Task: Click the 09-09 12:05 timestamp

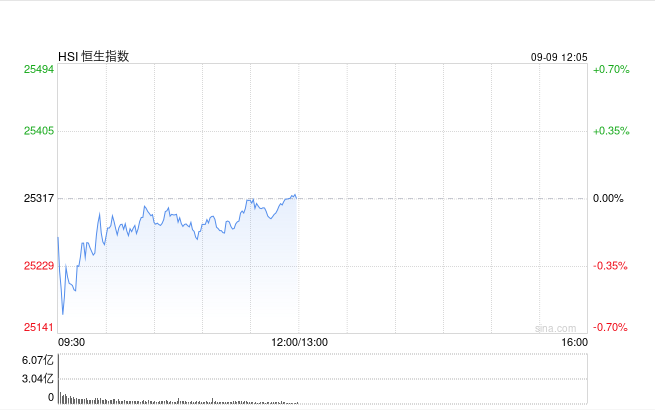Action: coord(559,57)
